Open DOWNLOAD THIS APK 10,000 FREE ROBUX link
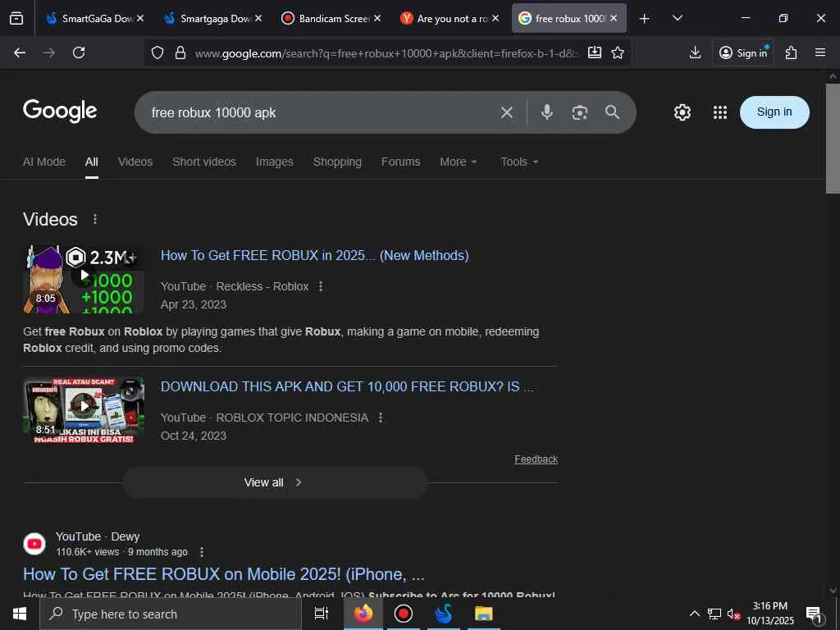This screenshot has height=630, width=840. pyautogui.click(x=347, y=387)
